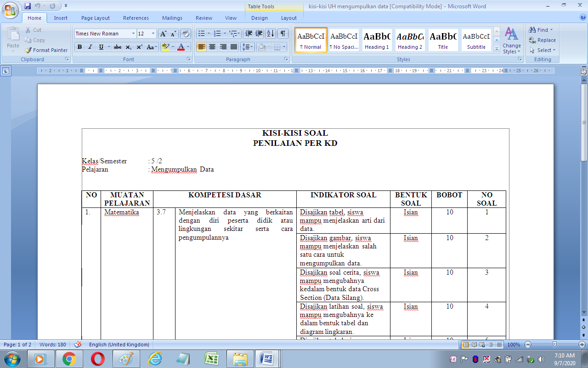The width and height of the screenshot is (588, 368).
Task: Toggle Print Layout view button
Action: click(x=466, y=345)
